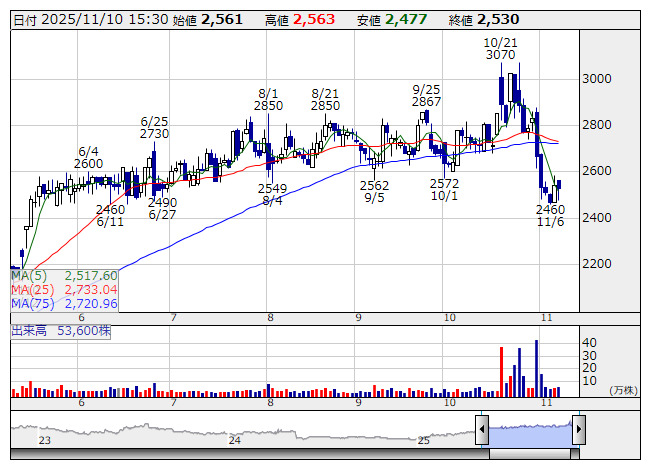Click the MA(25) 2,733.04 legend entry
Image resolution: width=653 pixels, height=470 pixels.
pos(64,290)
